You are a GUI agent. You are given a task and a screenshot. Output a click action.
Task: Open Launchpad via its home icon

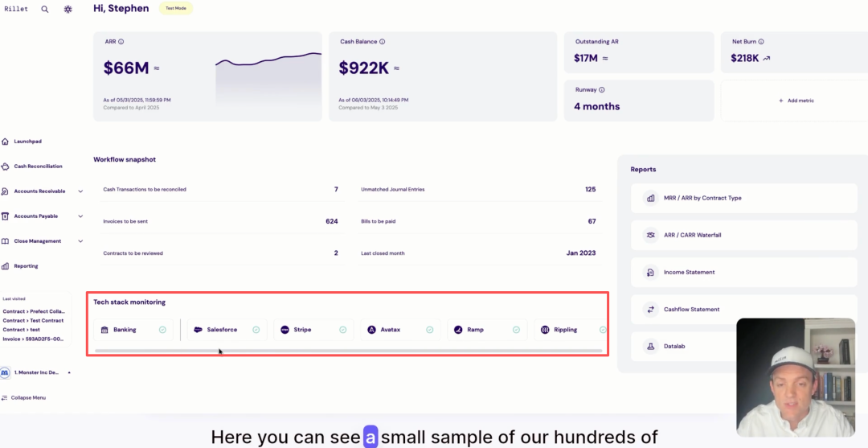point(6,142)
